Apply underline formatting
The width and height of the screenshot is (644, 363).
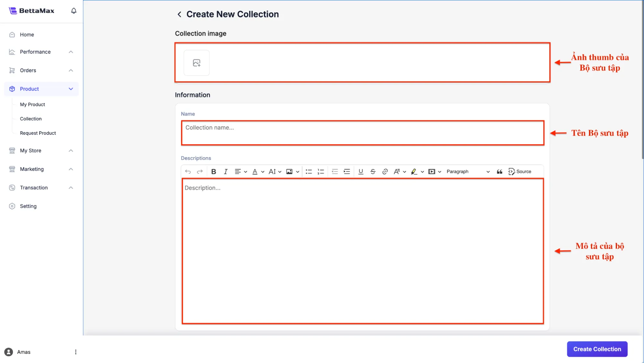click(360, 172)
